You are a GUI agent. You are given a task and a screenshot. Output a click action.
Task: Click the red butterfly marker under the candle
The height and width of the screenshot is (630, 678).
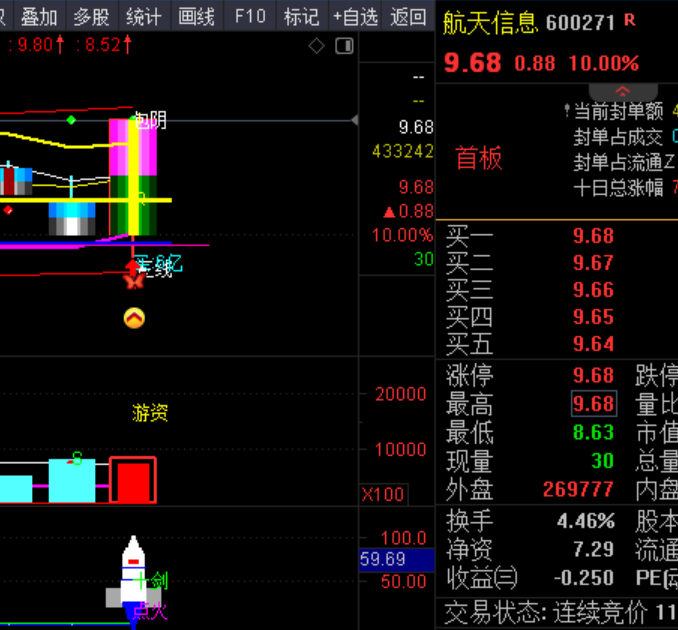point(134,281)
